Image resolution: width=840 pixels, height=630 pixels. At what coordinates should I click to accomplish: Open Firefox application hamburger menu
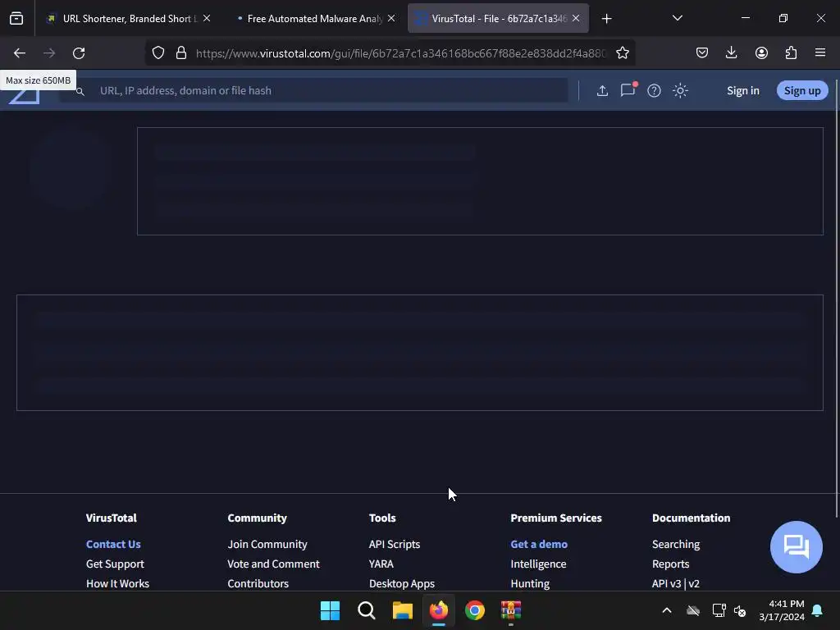(820, 53)
